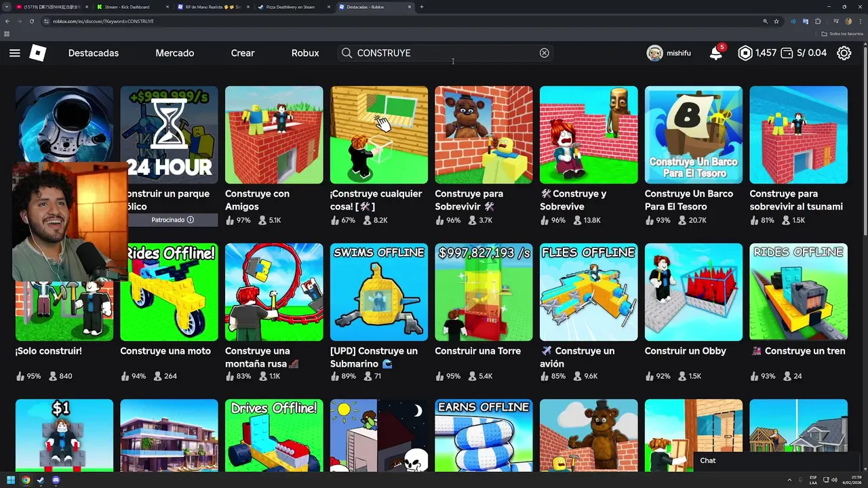Open the browser extensions puzzle icon

[x=818, y=21]
